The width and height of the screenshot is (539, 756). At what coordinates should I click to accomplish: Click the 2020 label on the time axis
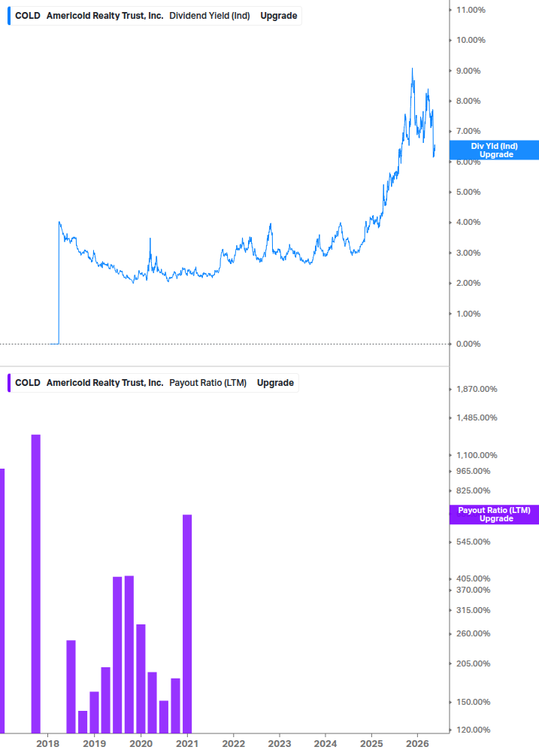coord(141,743)
